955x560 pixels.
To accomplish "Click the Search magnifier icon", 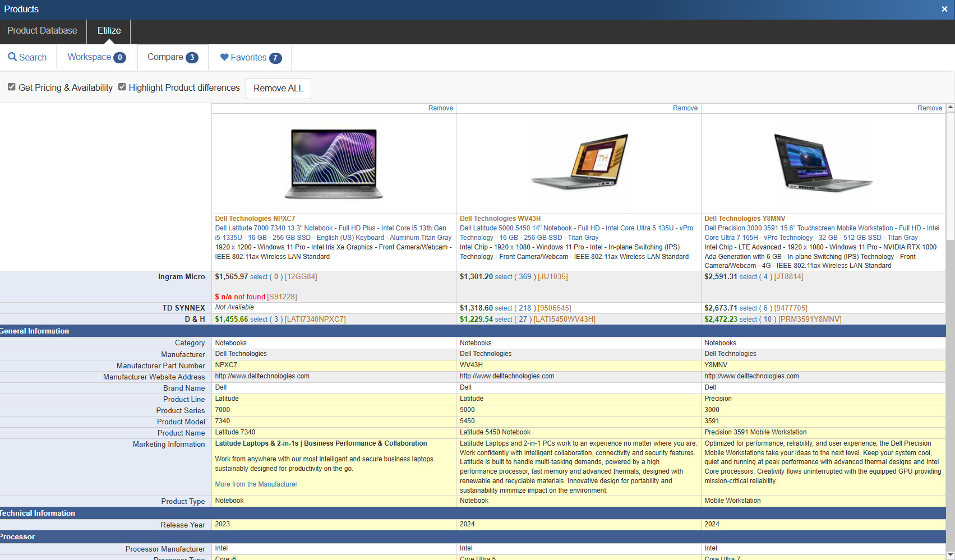I will coord(12,57).
